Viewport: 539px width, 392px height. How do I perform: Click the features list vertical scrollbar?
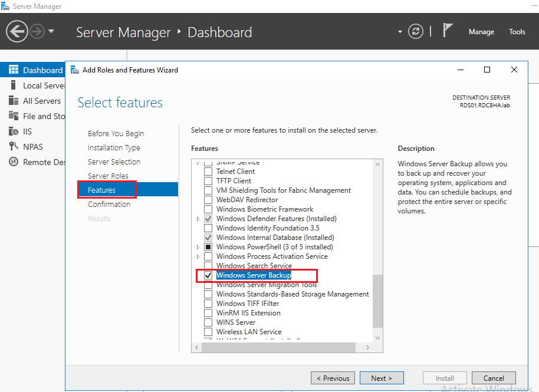point(378,301)
